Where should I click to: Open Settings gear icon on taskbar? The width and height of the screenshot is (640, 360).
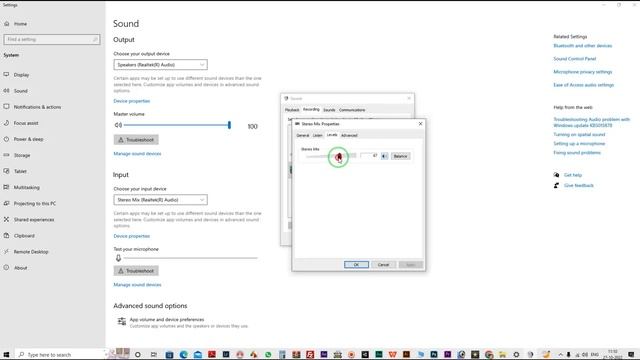516,354
